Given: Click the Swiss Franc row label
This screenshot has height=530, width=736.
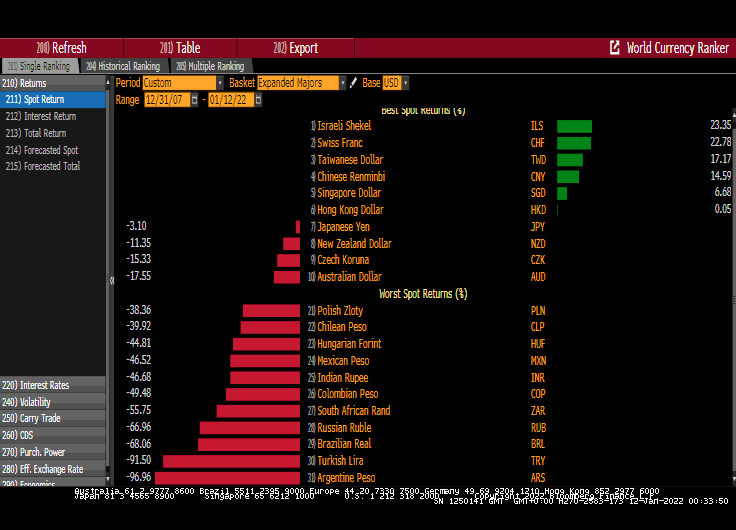Looking at the screenshot, I should point(340,143).
